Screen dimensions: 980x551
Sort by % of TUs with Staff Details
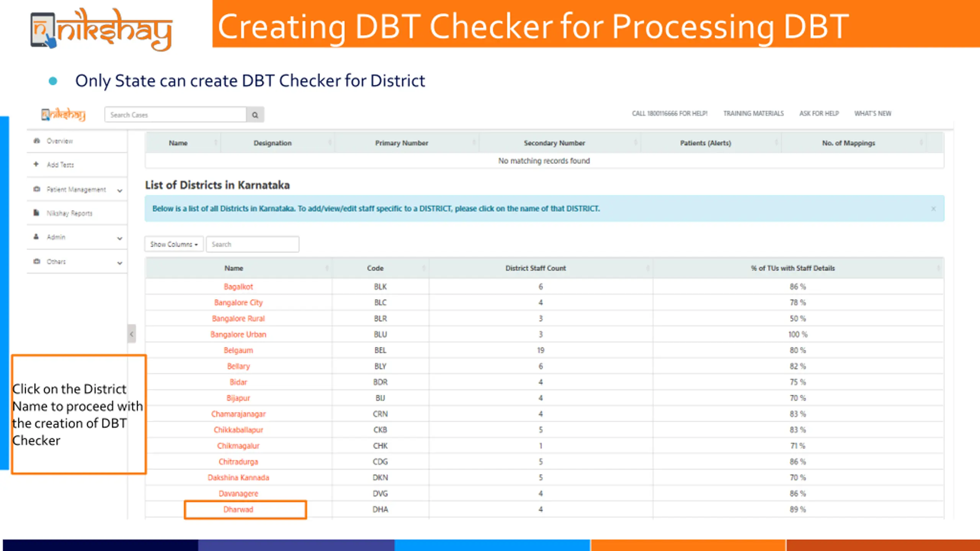pyautogui.click(x=798, y=268)
